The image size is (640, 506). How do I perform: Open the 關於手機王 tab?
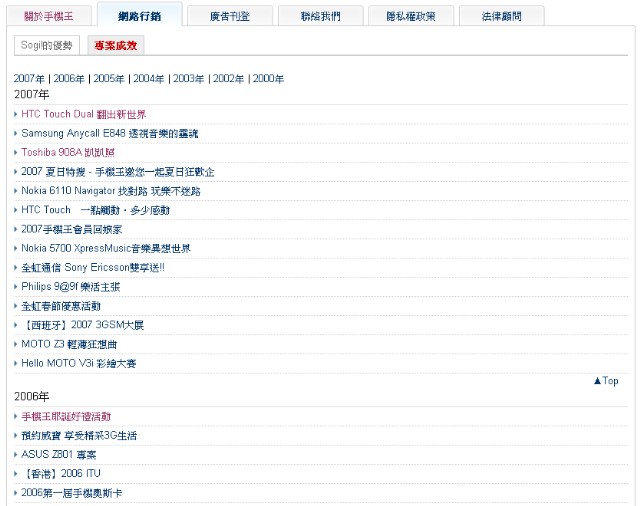pos(48,16)
